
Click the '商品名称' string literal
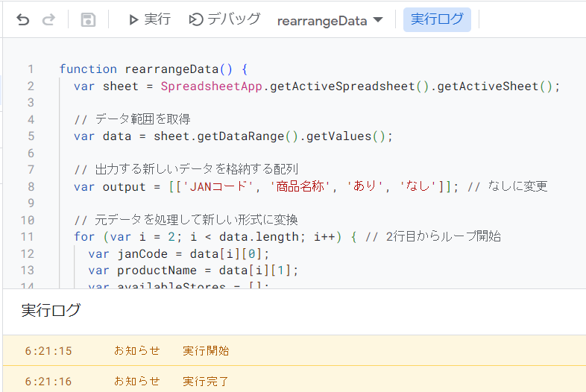point(300,186)
